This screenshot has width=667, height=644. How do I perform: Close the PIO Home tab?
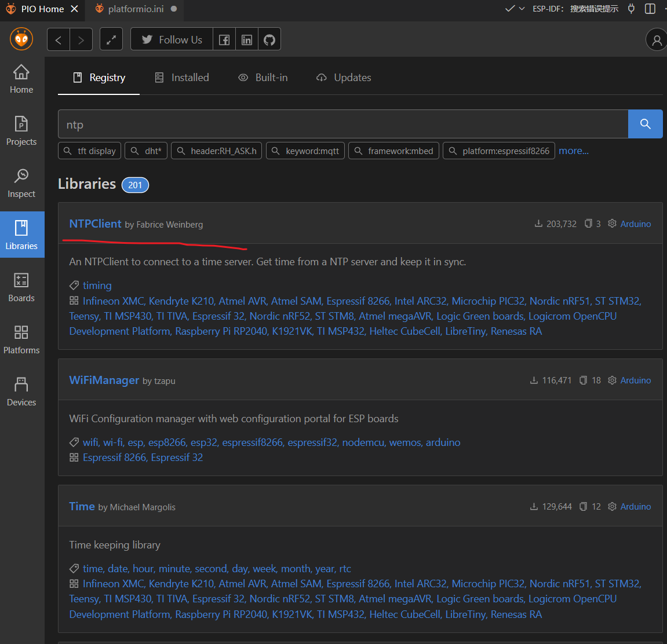click(x=74, y=9)
